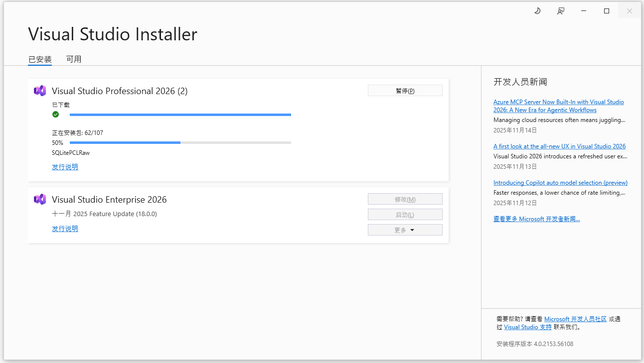Image resolution: width=644 pixels, height=363 pixels.
Task: Click the Visual Studio Enterprise 2026 logo
Action: click(40, 199)
